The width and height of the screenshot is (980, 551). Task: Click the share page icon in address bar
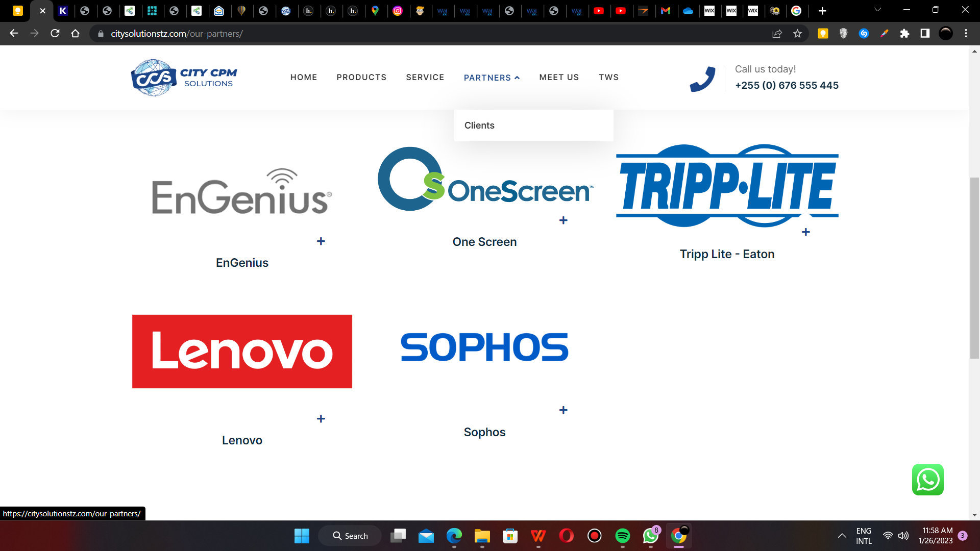point(777,34)
